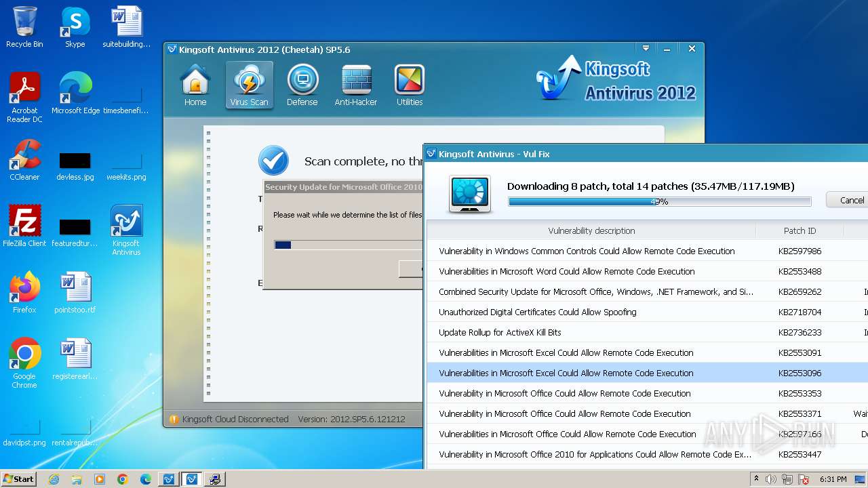Show hidden system tray icons

click(756, 479)
